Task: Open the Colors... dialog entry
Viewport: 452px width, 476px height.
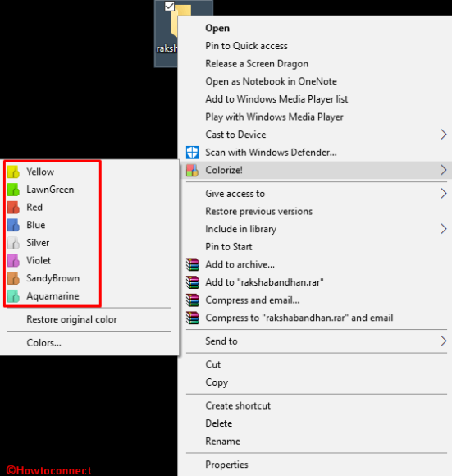Action: tap(43, 343)
